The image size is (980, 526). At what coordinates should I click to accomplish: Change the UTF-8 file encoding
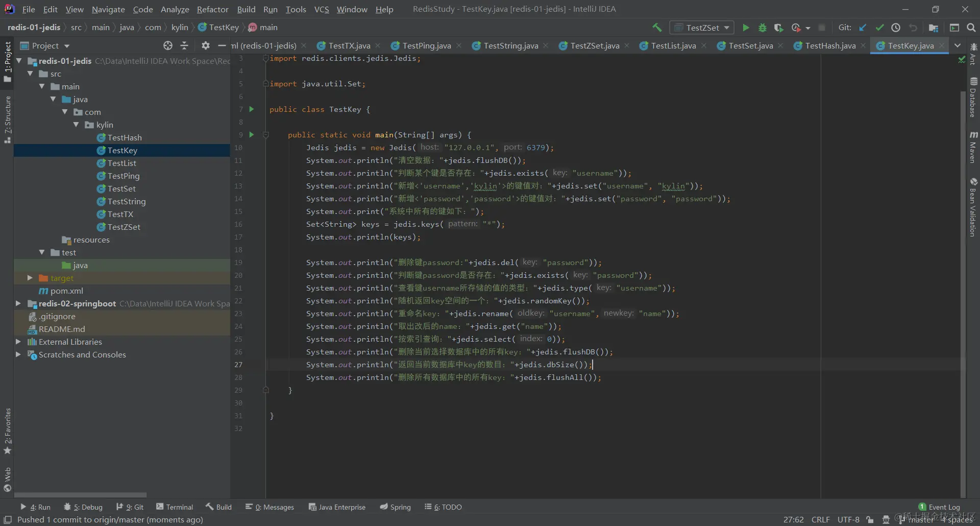pyautogui.click(x=848, y=520)
